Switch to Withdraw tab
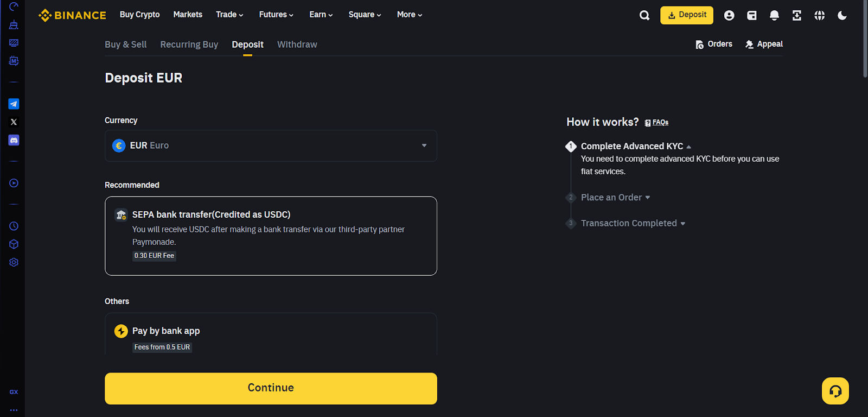Image resolution: width=868 pixels, height=417 pixels. coord(297,45)
